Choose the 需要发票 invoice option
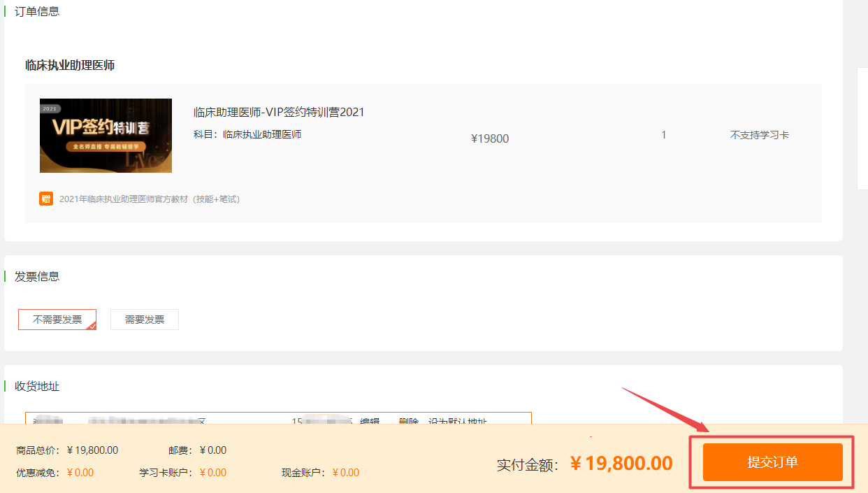Image resolution: width=868 pixels, height=493 pixels. tap(145, 320)
